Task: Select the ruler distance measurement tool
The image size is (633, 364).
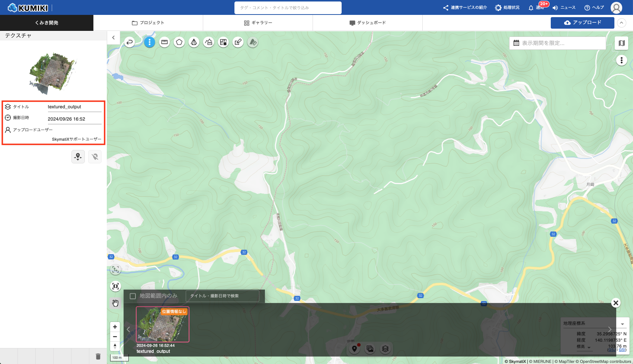Action: pos(164,42)
